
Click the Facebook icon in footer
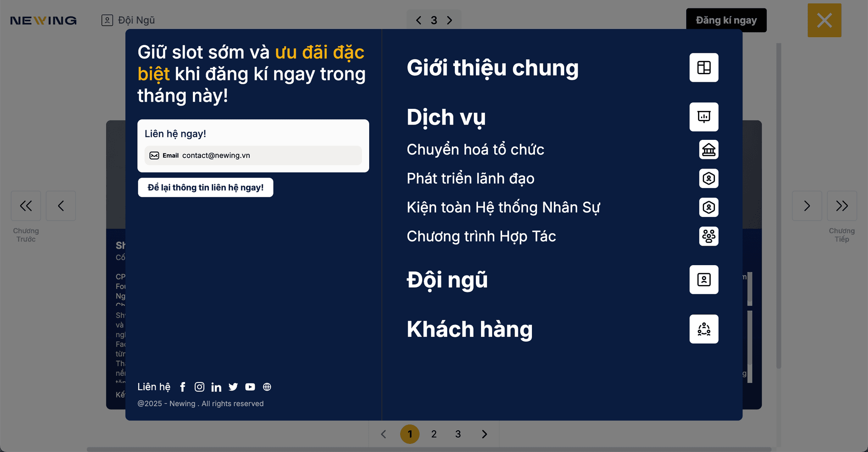coord(183,387)
